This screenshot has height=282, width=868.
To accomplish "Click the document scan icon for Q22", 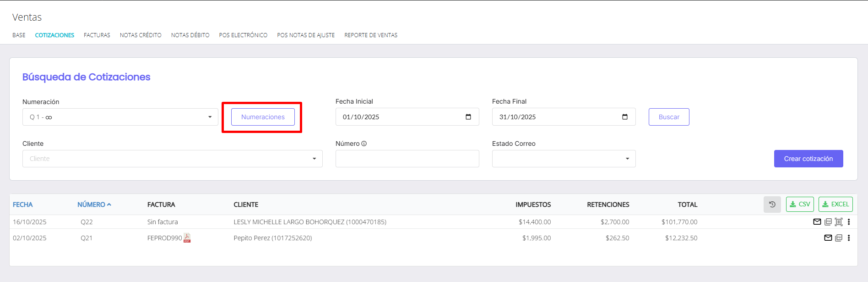I will coord(839,222).
